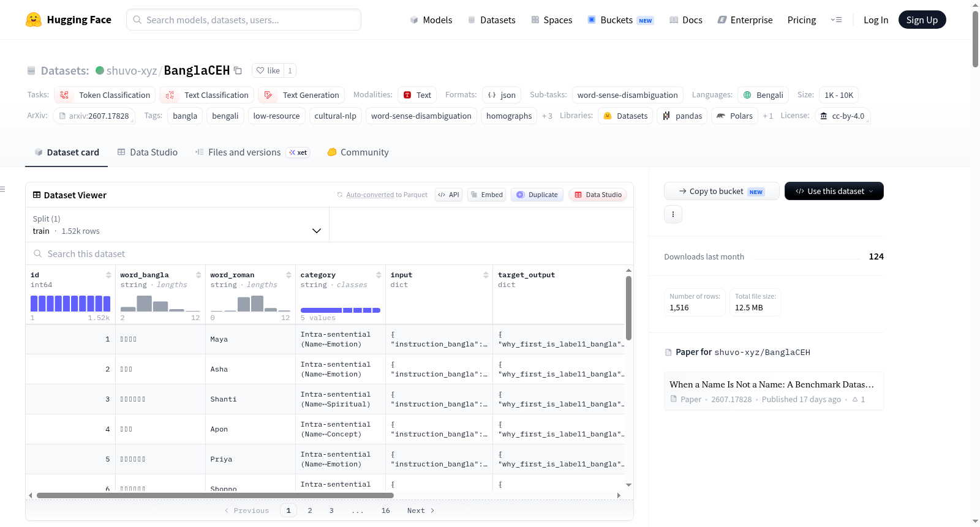This screenshot has width=980, height=527.
Task: Click the json format tag
Action: pos(502,95)
